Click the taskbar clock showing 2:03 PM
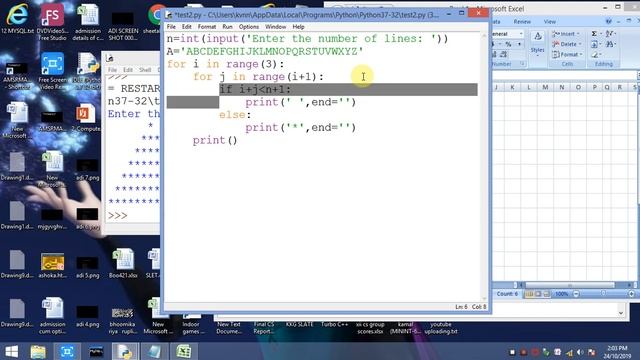640x360 pixels. tap(617, 351)
